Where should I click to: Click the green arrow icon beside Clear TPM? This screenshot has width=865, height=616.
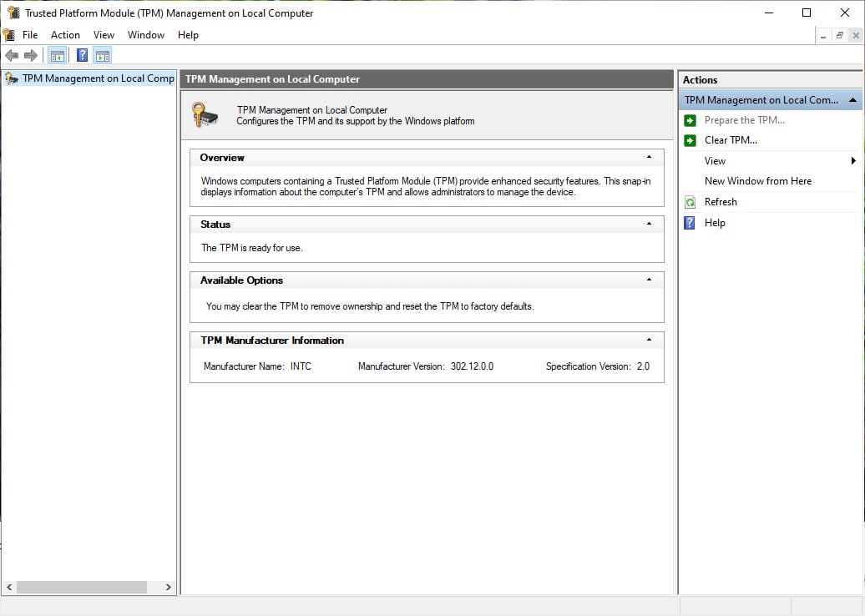[690, 140]
